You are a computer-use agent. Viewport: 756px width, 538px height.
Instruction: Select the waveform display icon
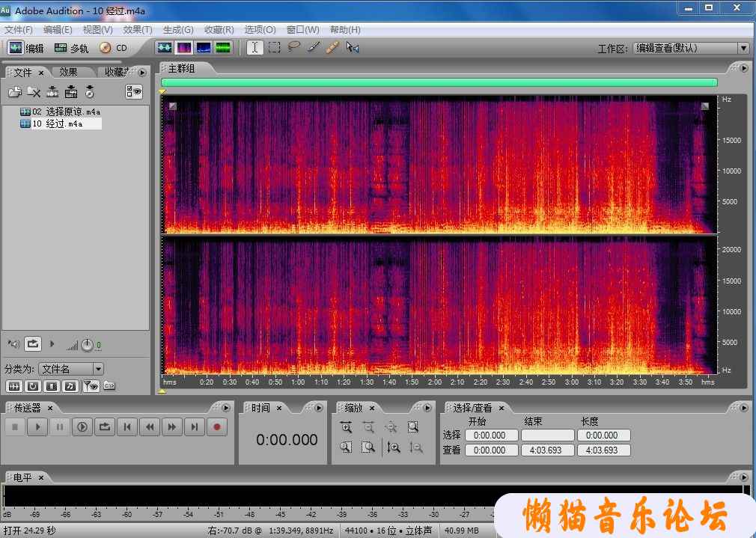coord(165,48)
